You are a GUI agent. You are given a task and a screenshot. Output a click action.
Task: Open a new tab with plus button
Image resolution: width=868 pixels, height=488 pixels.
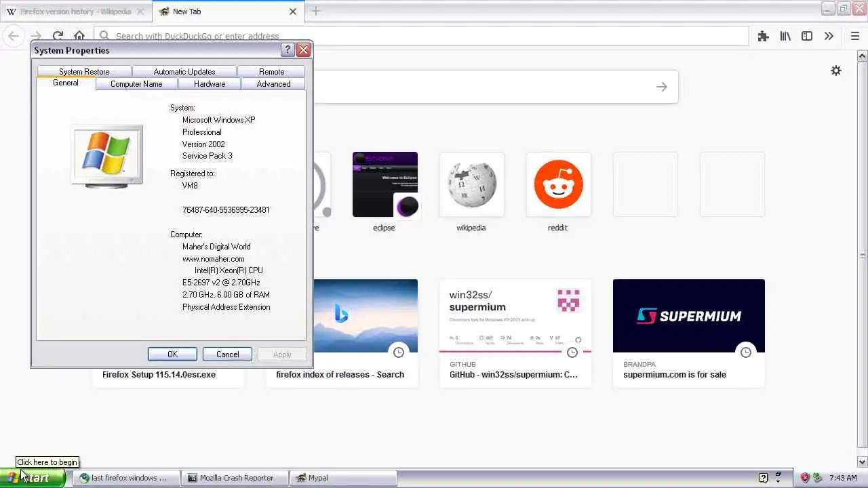click(x=316, y=11)
